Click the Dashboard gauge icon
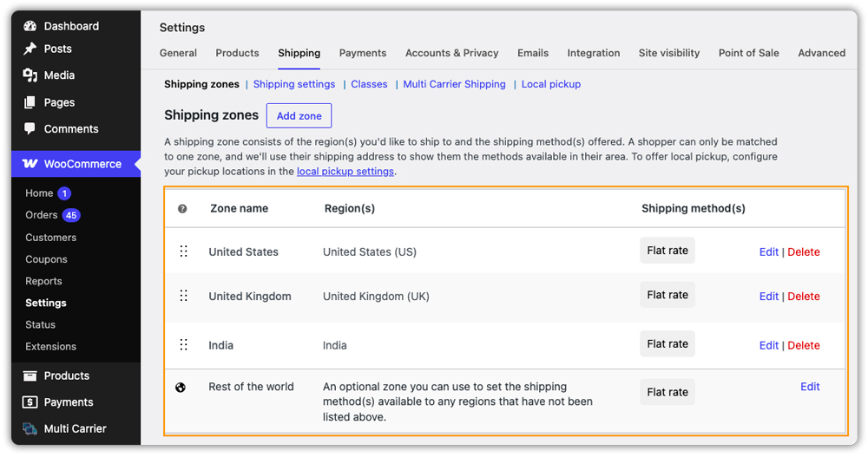 click(x=30, y=26)
